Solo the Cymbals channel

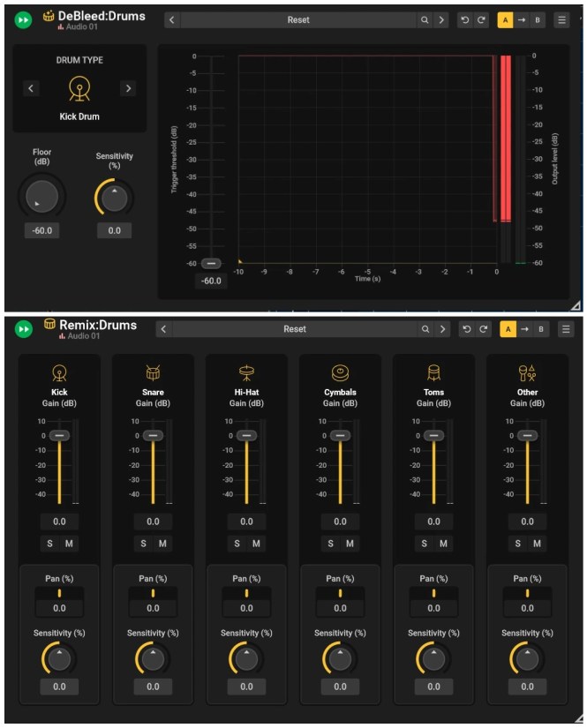pyautogui.click(x=331, y=544)
